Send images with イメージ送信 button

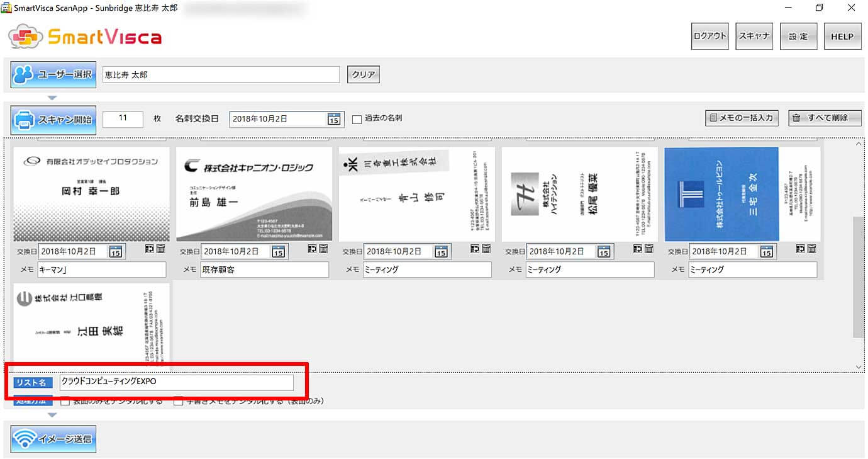pos(53,439)
